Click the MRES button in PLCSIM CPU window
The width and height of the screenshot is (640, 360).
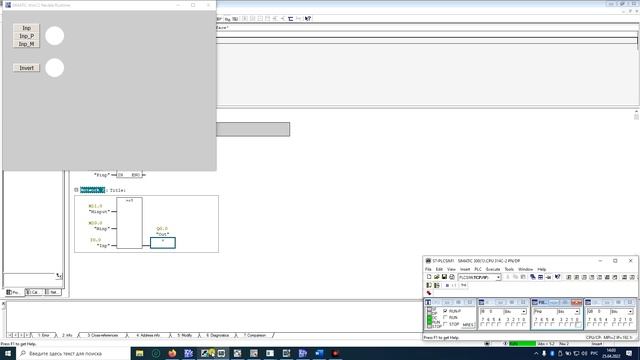tap(468, 325)
